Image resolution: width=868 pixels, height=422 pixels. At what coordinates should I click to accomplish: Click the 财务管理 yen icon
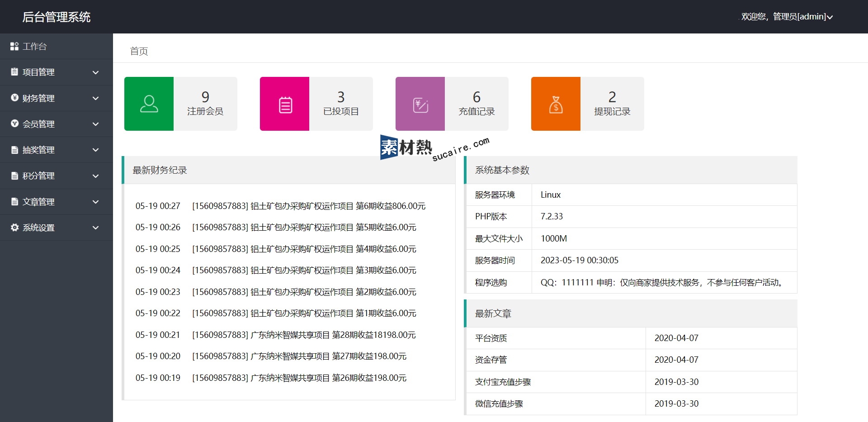pos(14,98)
